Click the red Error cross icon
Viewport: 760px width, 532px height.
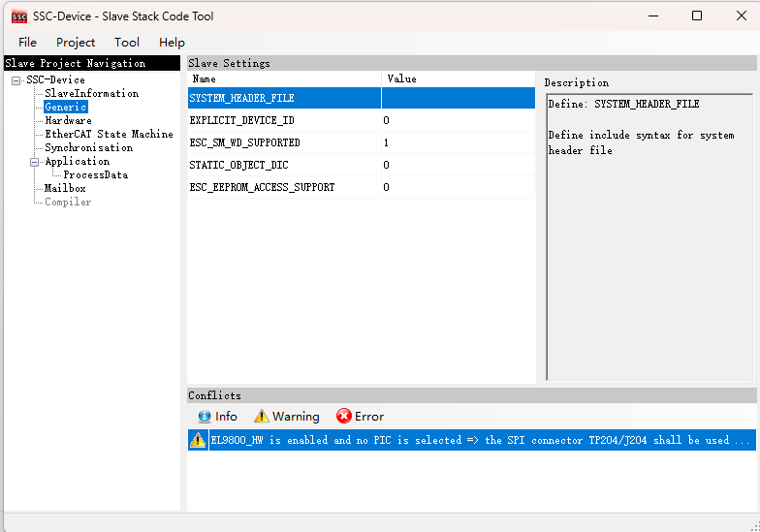tap(343, 417)
